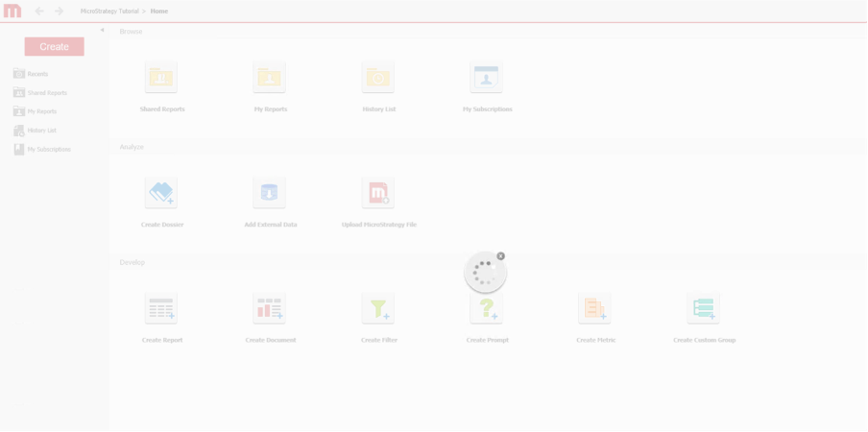Open My Subscriptions tile icon
868x432 pixels.
pyautogui.click(x=487, y=77)
